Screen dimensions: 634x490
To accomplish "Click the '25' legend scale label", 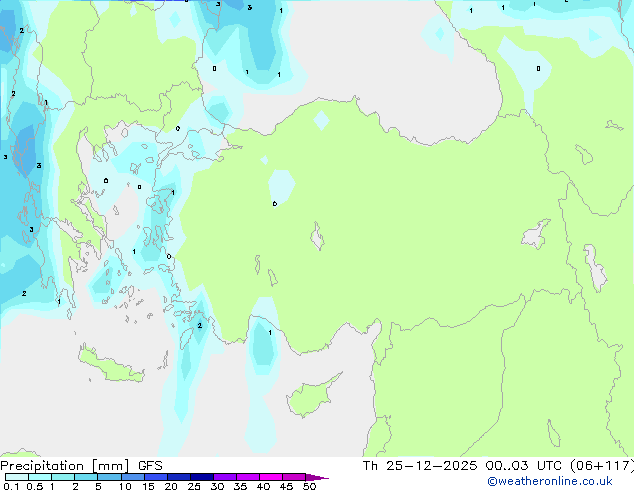I will pyautogui.click(x=194, y=486).
